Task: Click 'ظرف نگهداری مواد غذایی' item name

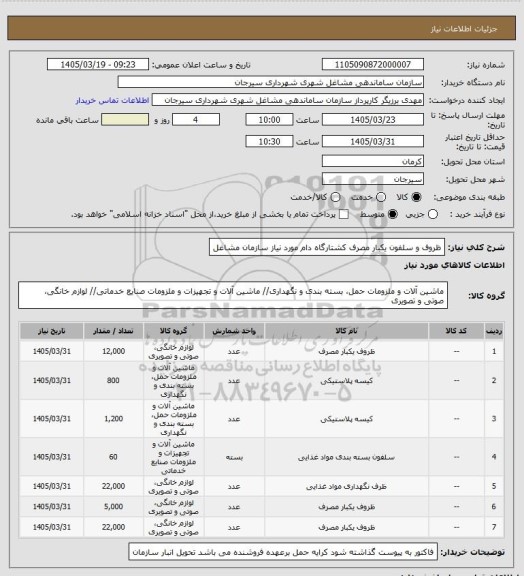Action: click(x=346, y=487)
